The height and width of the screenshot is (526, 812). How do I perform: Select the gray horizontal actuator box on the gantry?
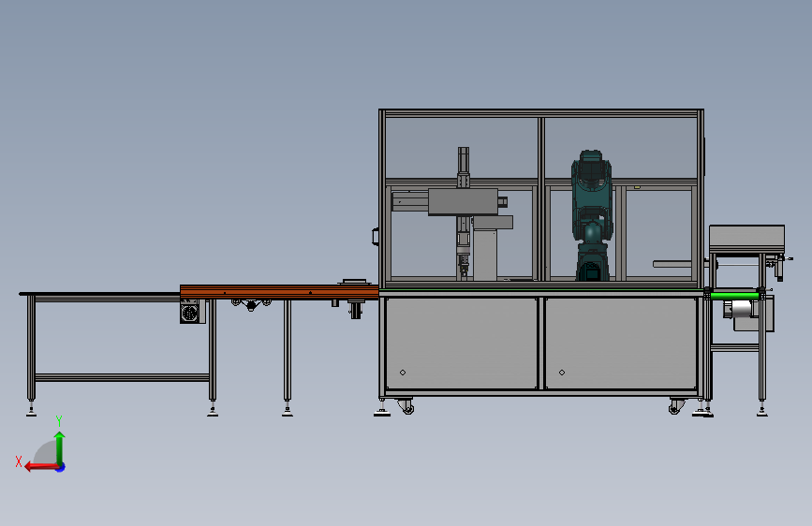click(x=463, y=202)
